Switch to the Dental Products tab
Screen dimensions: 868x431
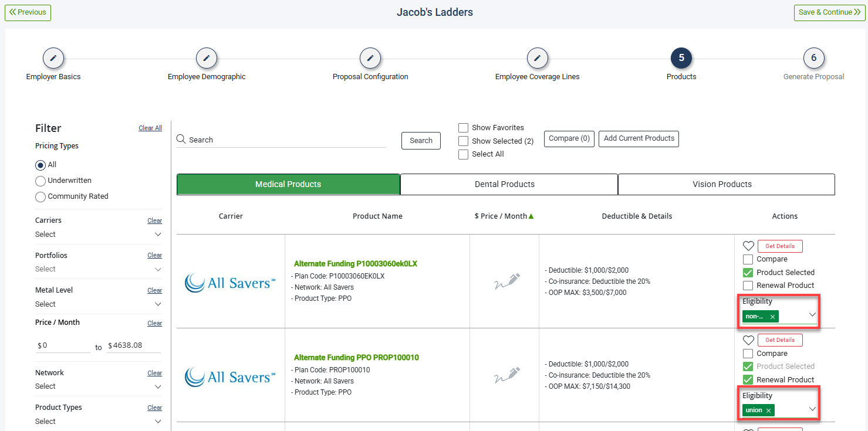[506, 184]
